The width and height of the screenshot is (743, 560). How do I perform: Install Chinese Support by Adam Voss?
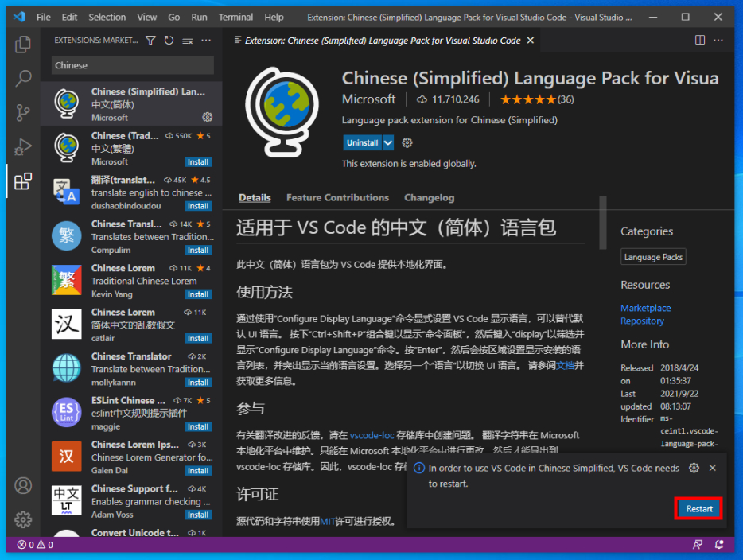pyautogui.click(x=197, y=515)
